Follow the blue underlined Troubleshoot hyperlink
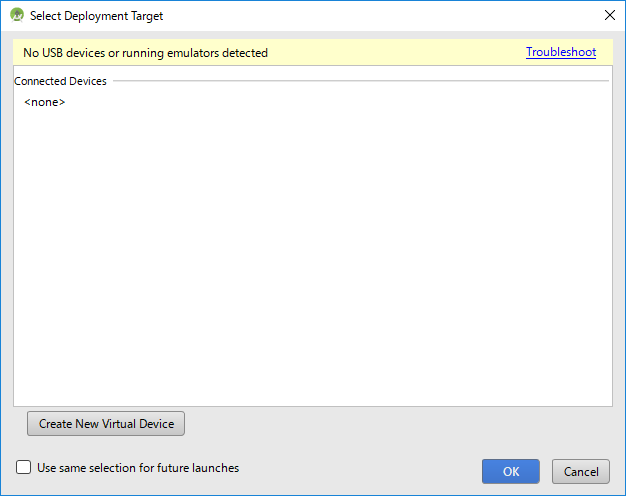 pyautogui.click(x=561, y=52)
